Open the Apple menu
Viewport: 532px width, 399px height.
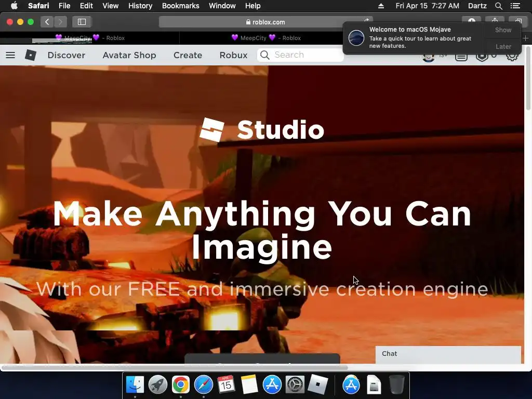pyautogui.click(x=14, y=6)
